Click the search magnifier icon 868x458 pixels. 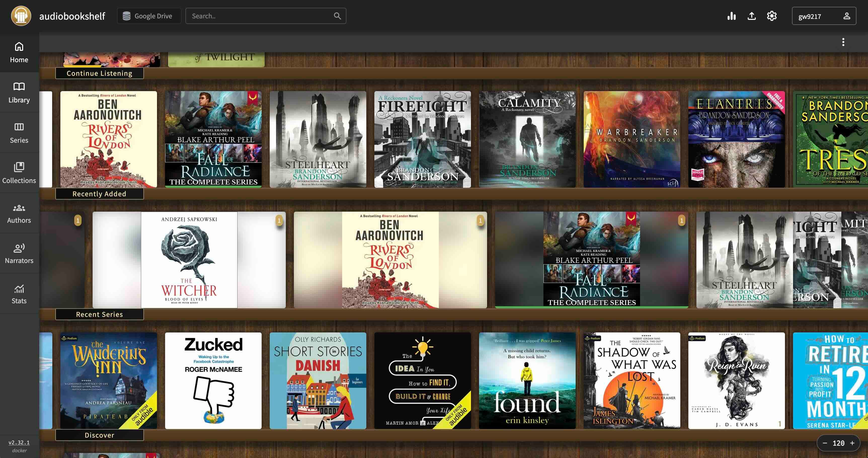(x=337, y=16)
